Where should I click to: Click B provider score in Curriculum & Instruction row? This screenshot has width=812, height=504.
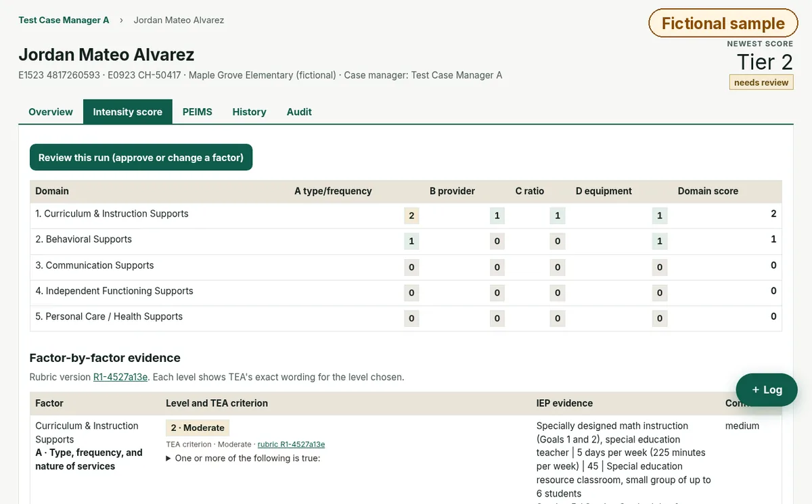tap(497, 216)
